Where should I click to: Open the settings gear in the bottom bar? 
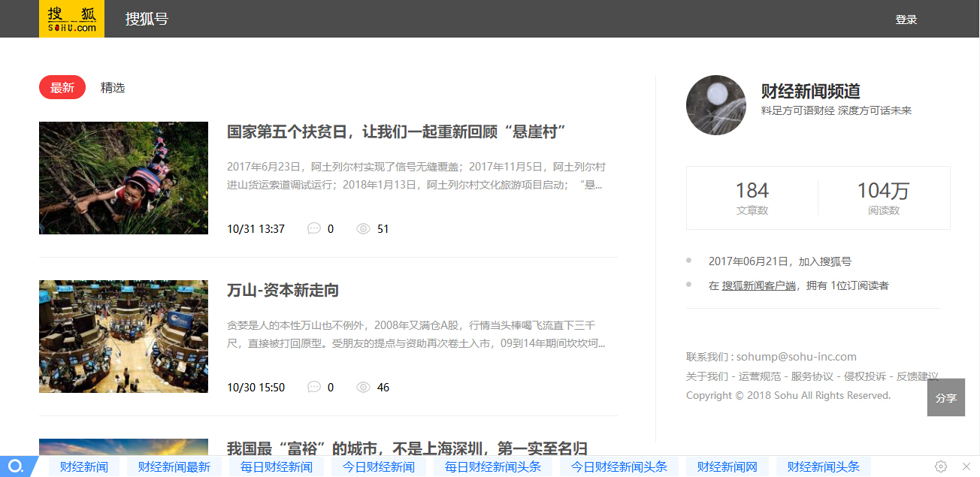pyautogui.click(x=941, y=466)
